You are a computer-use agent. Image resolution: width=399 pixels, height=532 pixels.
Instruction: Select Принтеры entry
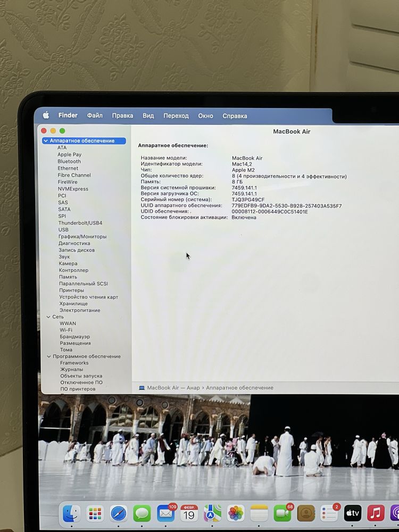coord(72,290)
